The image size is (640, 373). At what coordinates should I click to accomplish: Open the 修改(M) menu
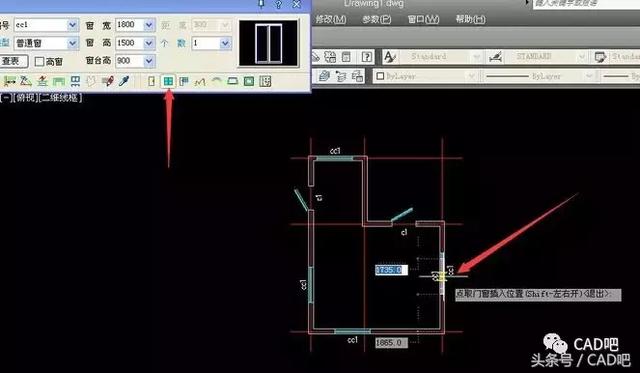(x=331, y=19)
